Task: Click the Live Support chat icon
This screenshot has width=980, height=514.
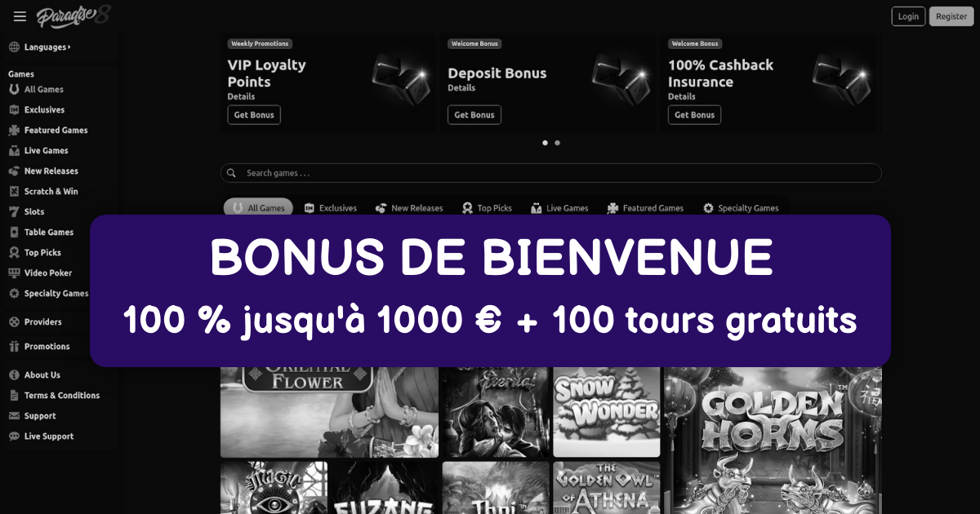Action: pyautogui.click(x=14, y=436)
